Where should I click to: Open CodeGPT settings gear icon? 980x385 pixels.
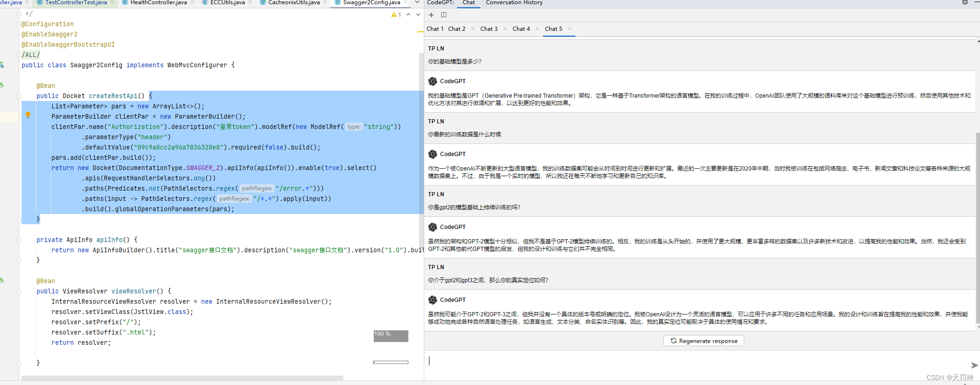965,2
